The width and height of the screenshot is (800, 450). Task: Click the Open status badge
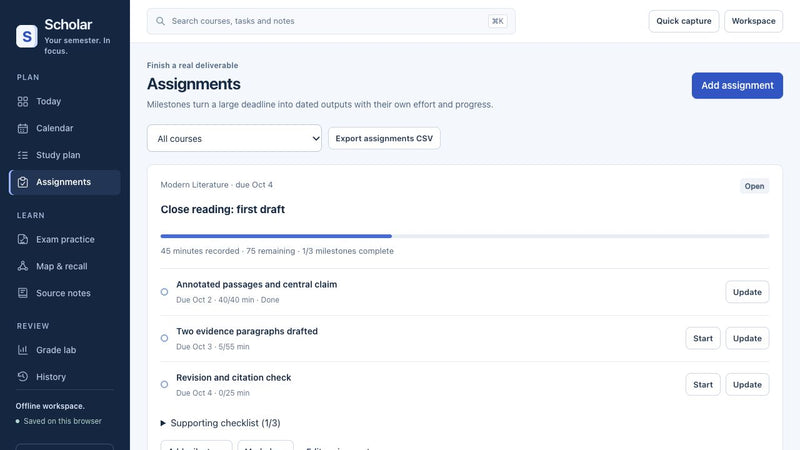[754, 186]
